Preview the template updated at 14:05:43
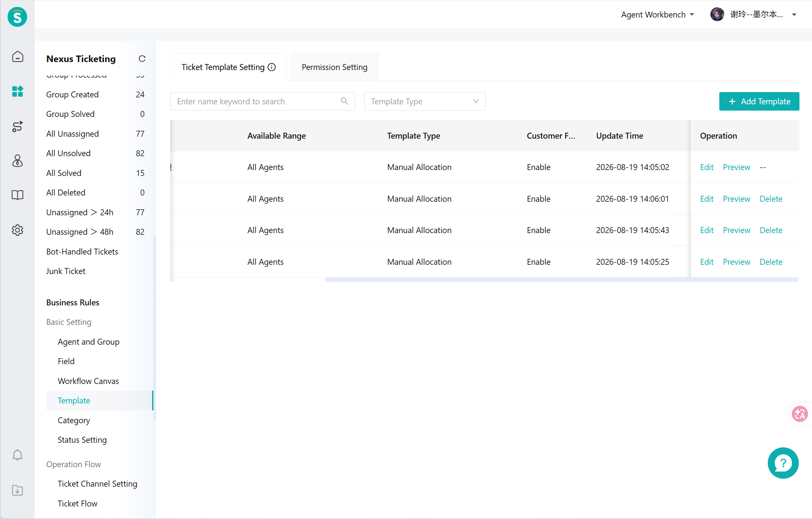The height and width of the screenshot is (519, 812). pos(736,230)
